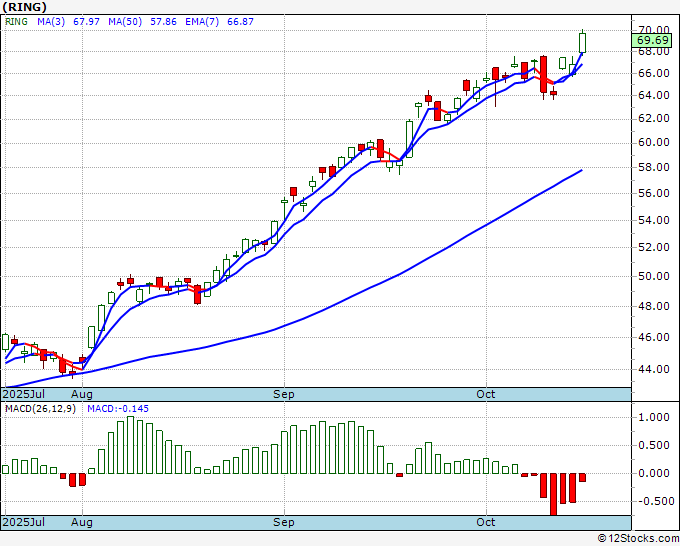Click the 2025Jul label on price chart axis
The image size is (680, 546).
(24, 394)
